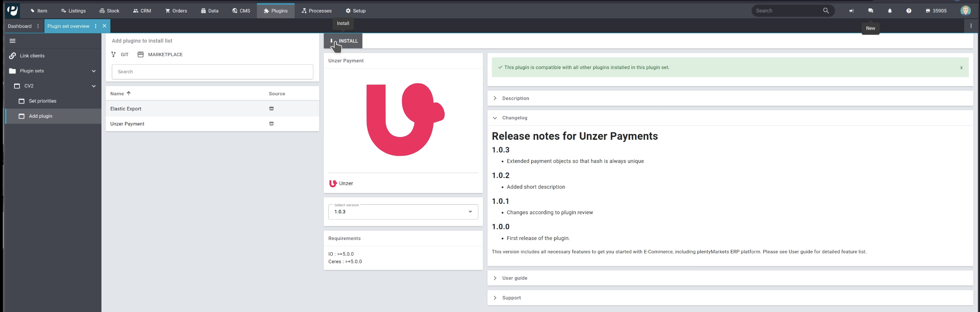Open the Item menu

39,11
